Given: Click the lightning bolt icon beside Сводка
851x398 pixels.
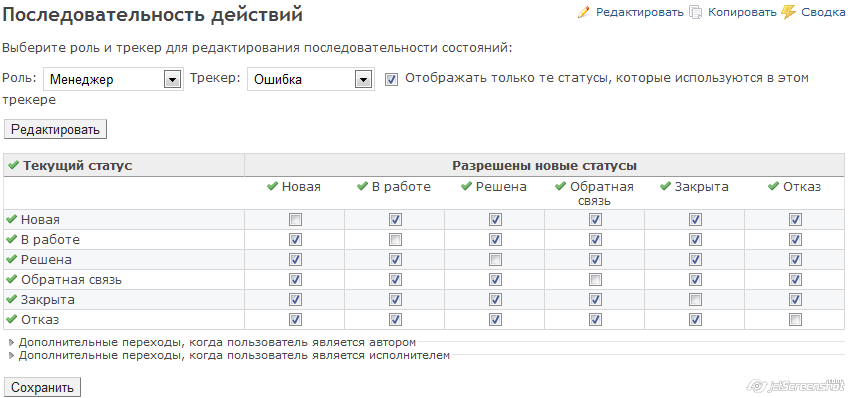Looking at the screenshot, I should (789, 12).
